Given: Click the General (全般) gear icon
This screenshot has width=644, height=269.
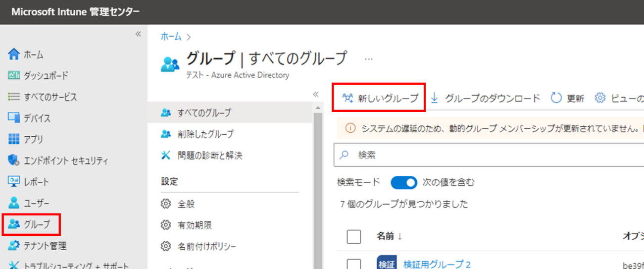Looking at the screenshot, I should coord(166,204).
